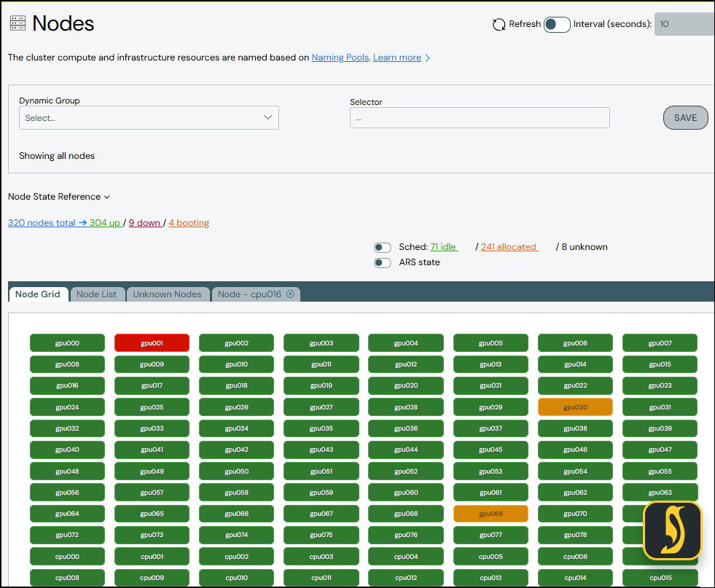Show the 71 idle nodes
715x588 pixels.
[x=443, y=246]
